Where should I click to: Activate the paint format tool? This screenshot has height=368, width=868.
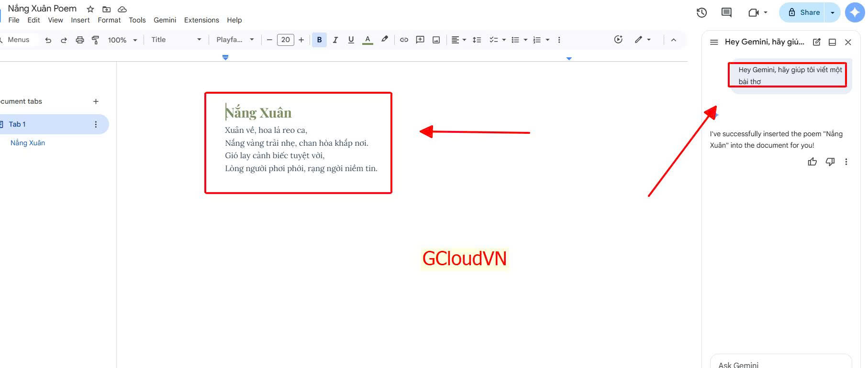tap(95, 40)
